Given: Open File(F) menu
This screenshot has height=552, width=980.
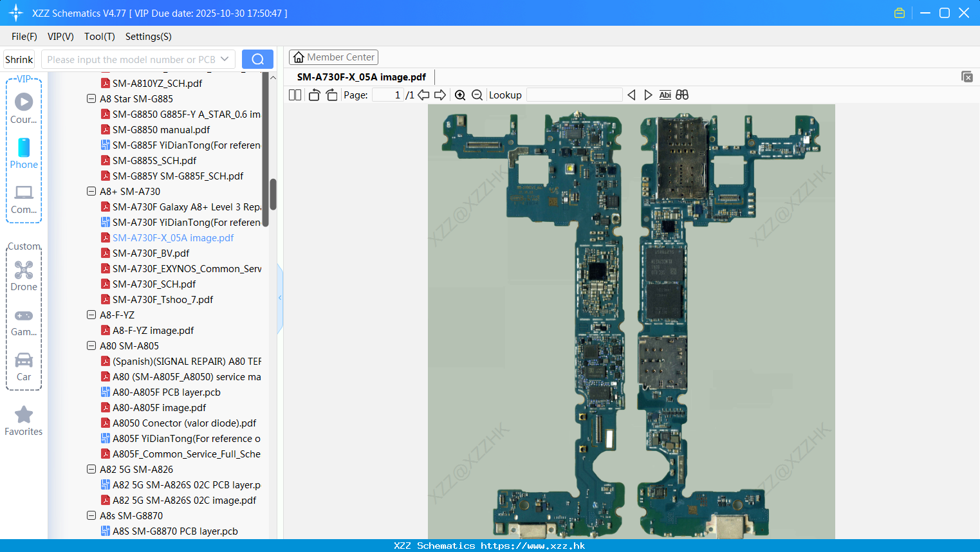Looking at the screenshot, I should tap(24, 37).
